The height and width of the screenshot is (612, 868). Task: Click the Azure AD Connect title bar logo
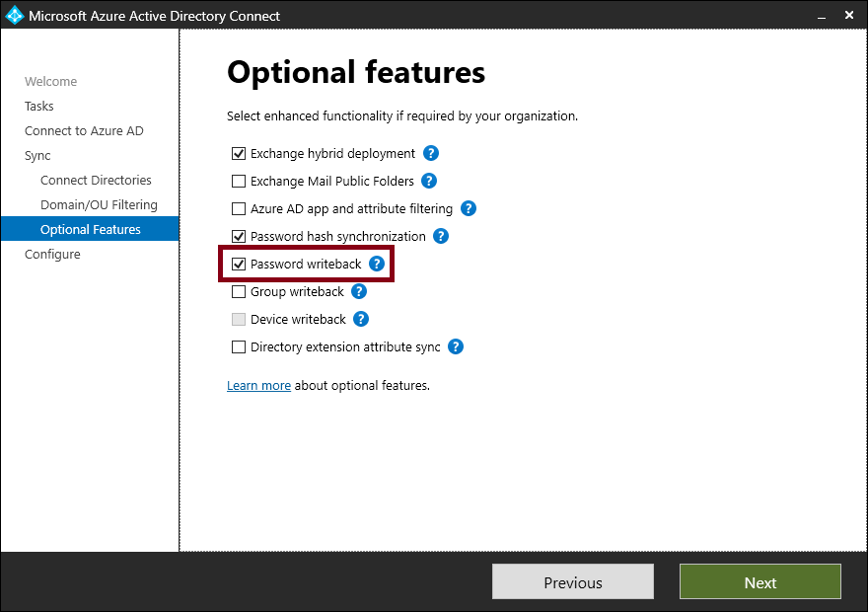(15, 16)
